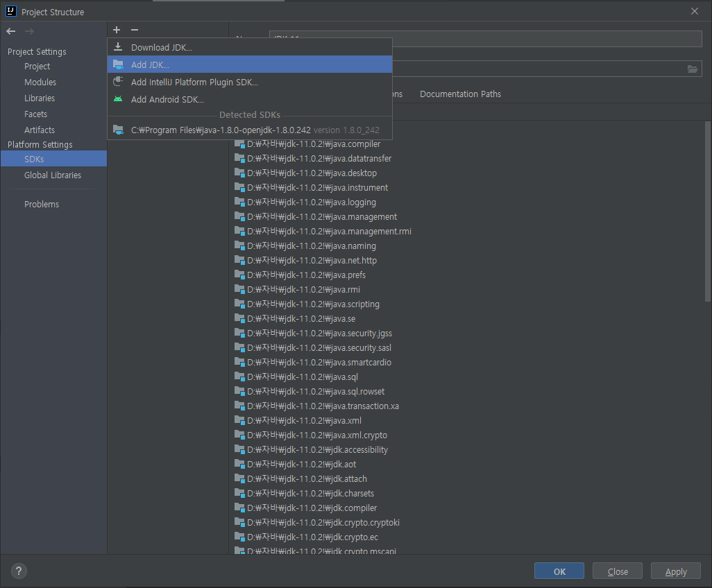Click folder icon of java.sql entry
712x588 pixels.
239,377
